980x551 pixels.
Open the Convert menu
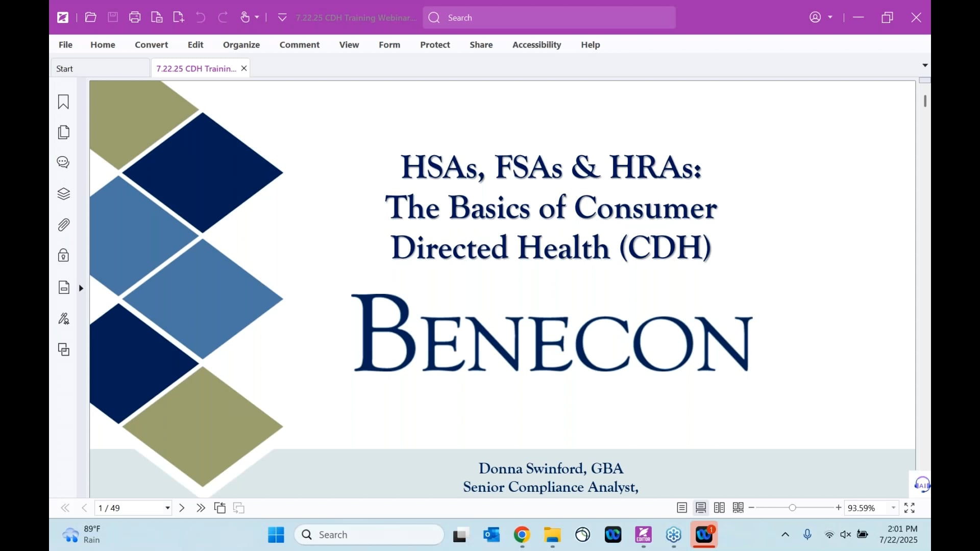pyautogui.click(x=151, y=45)
